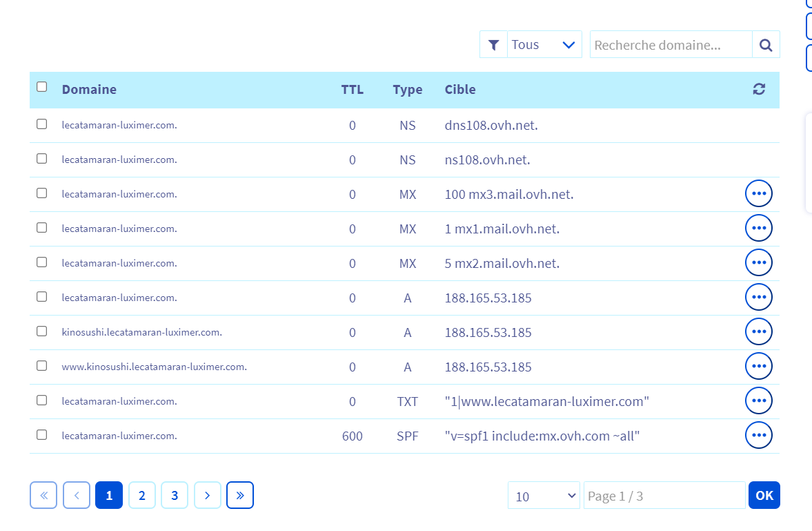Click the refresh icon in table header

tap(759, 89)
